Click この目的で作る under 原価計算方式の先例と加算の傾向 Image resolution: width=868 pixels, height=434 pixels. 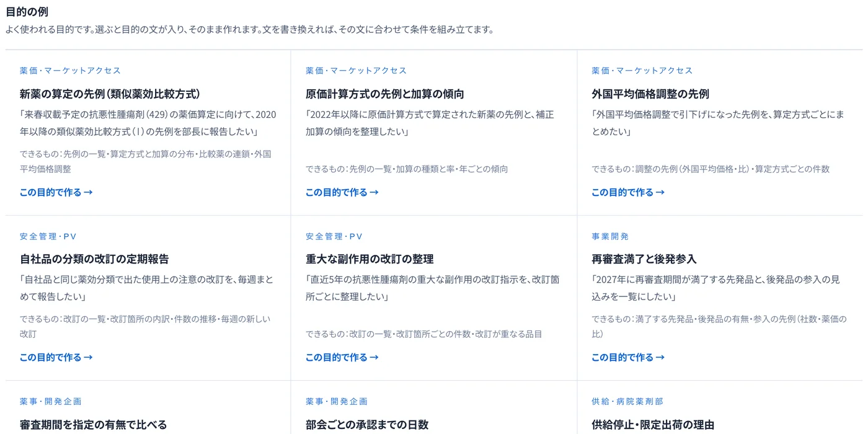point(342,192)
